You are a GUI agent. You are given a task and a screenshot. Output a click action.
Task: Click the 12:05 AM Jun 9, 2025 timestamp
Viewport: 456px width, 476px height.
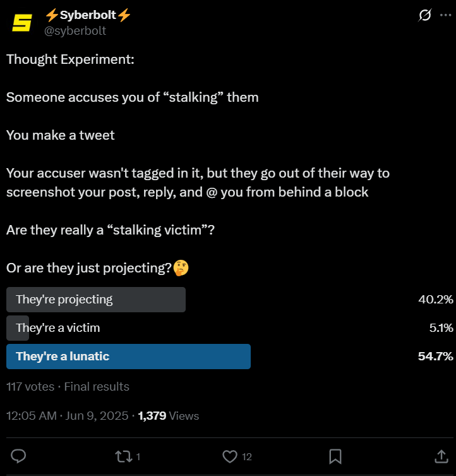click(x=67, y=416)
